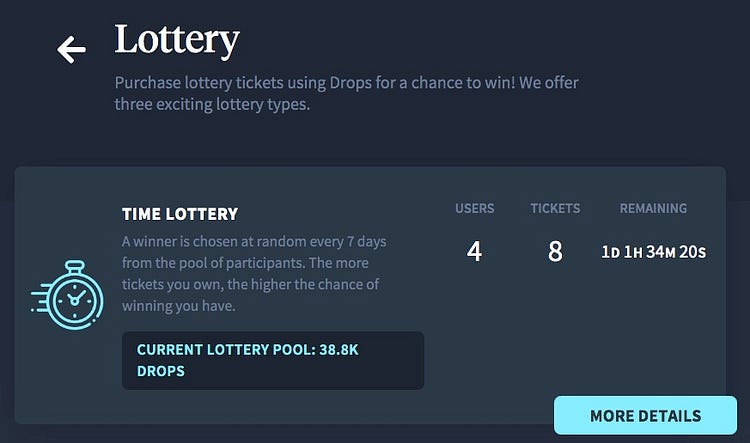The width and height of the screenshot is (750, 443).
Task: Click the remaining time countdown value
Action: click(x=653, y=252)
